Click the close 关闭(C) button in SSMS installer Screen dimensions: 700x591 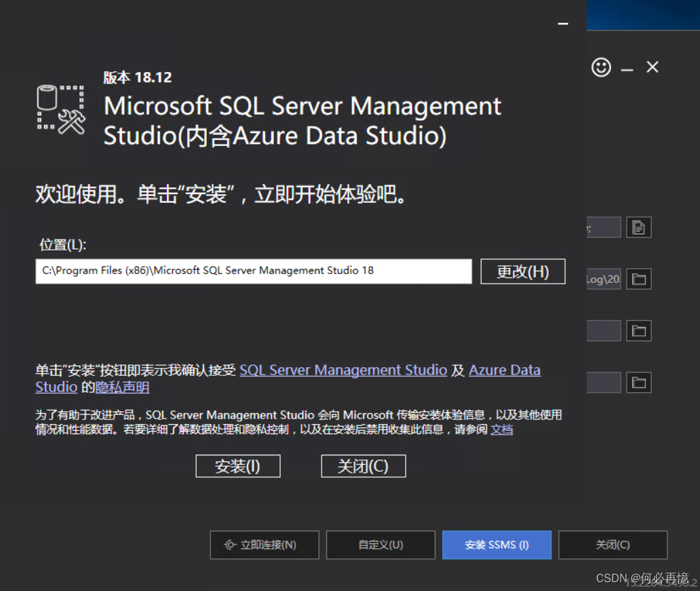pos(364,466)
